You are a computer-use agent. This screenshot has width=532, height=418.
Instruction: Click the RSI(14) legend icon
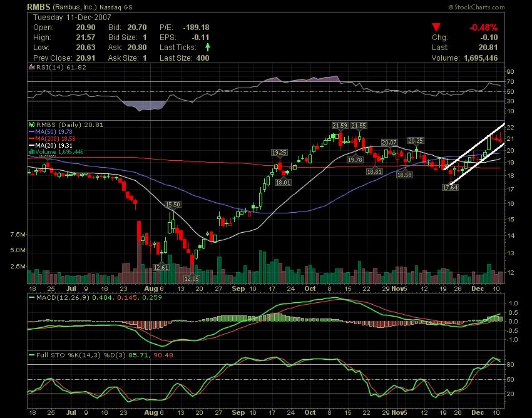click(x=31, y=67)
